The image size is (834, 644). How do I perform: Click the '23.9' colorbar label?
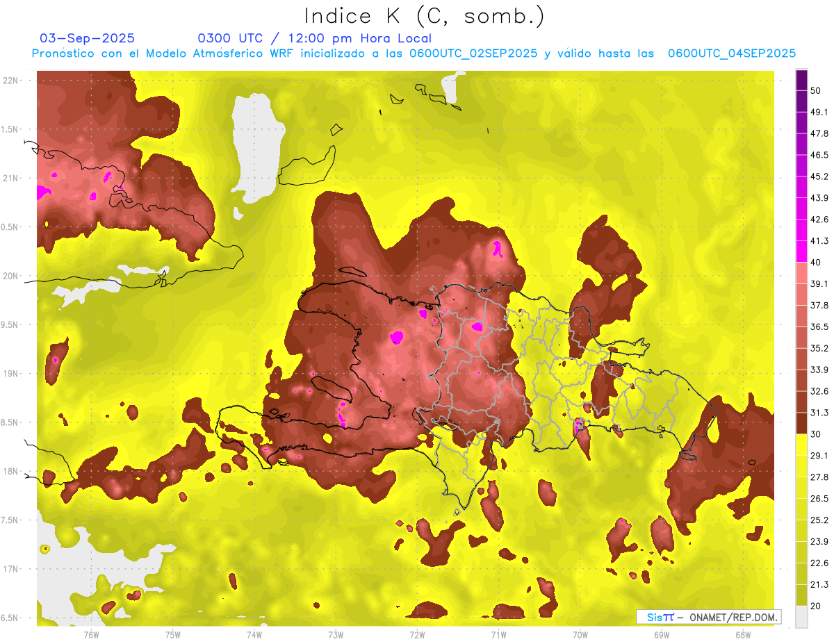(x=819, y=542)
